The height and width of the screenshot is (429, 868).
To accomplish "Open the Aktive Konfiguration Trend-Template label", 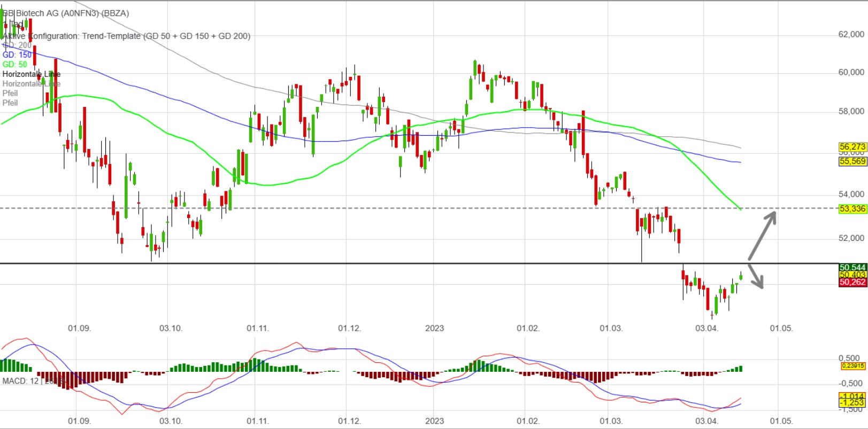I will pos(126,36).
